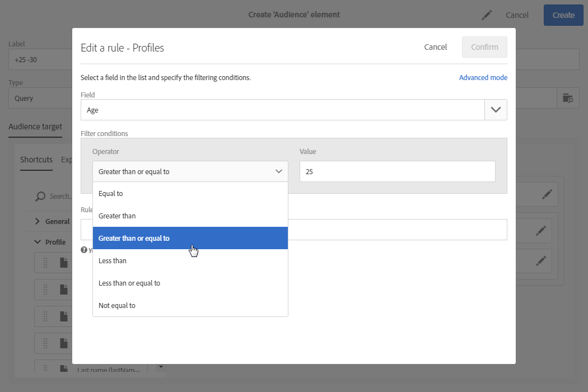This screenshot has width=588, height=392.
Task: Switch to Advanced mode
Action: [x=483, y=77]
